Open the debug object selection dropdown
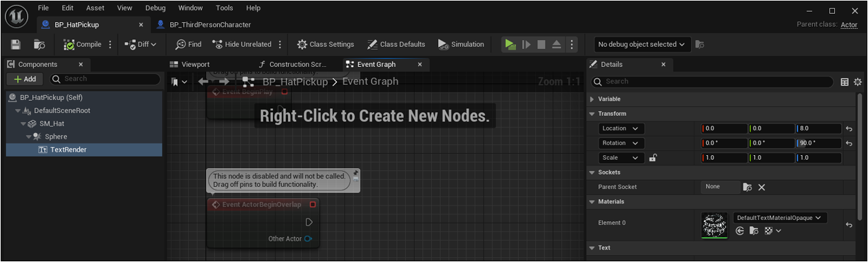This screenshot has height=262, width=868. 642,44
